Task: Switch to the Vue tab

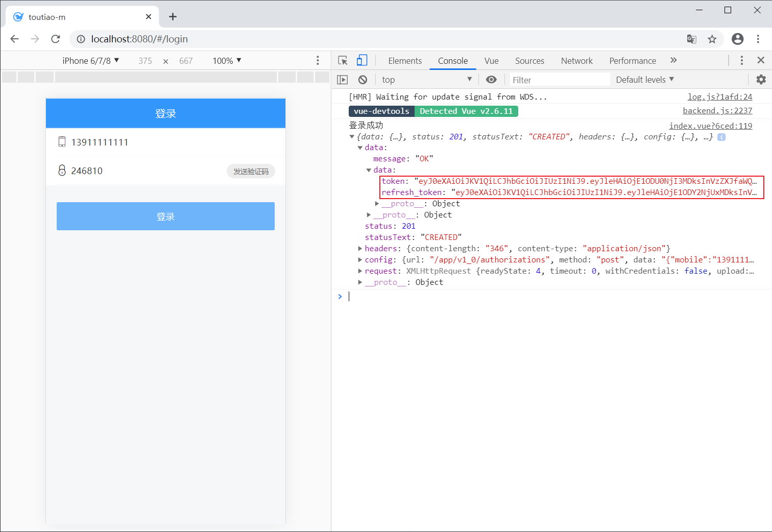Action: point(491,61)
